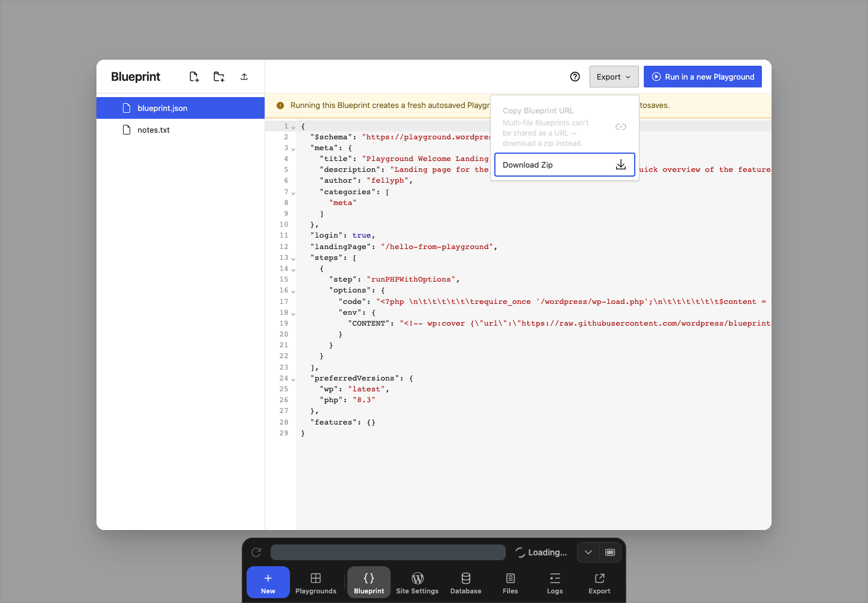The image size is (868, 603).
Task: Click the file icon beside blueprint.json
Action: (127, 108)
